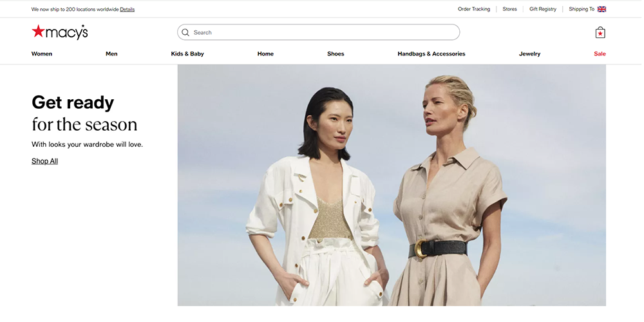Change Shipping To country
The height and width of the screenshot is (322, 644).
click(x=582, y=9)
